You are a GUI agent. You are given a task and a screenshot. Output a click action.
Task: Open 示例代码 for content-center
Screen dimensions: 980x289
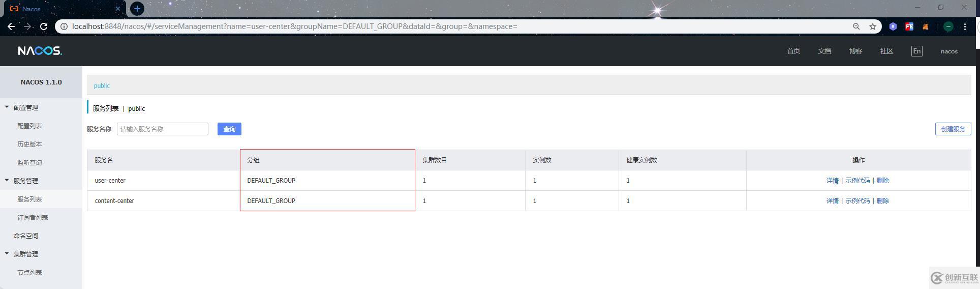click(x=857, y=200)
